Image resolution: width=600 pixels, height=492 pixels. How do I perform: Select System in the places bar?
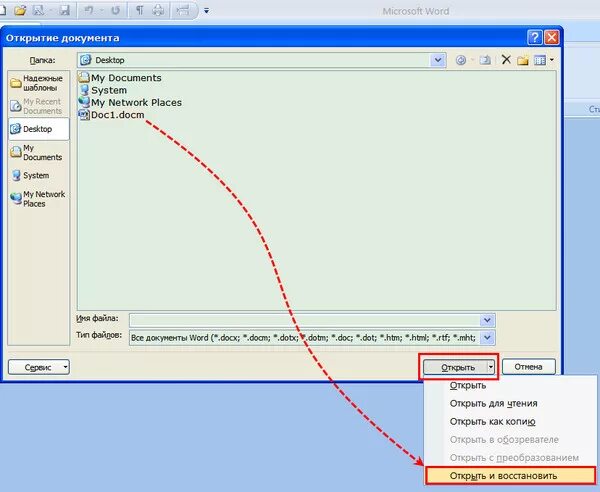[x=38, y=175]
